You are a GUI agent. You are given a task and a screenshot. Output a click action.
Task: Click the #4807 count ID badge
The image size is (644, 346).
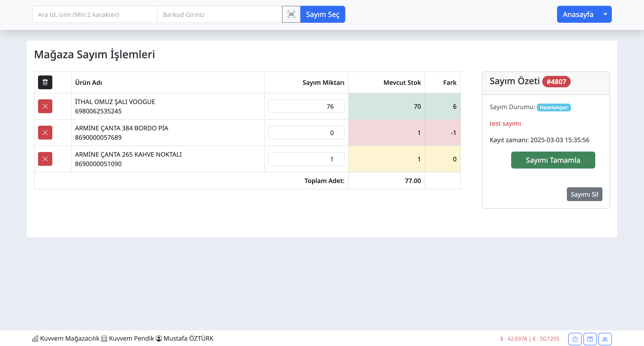(556, 82)
